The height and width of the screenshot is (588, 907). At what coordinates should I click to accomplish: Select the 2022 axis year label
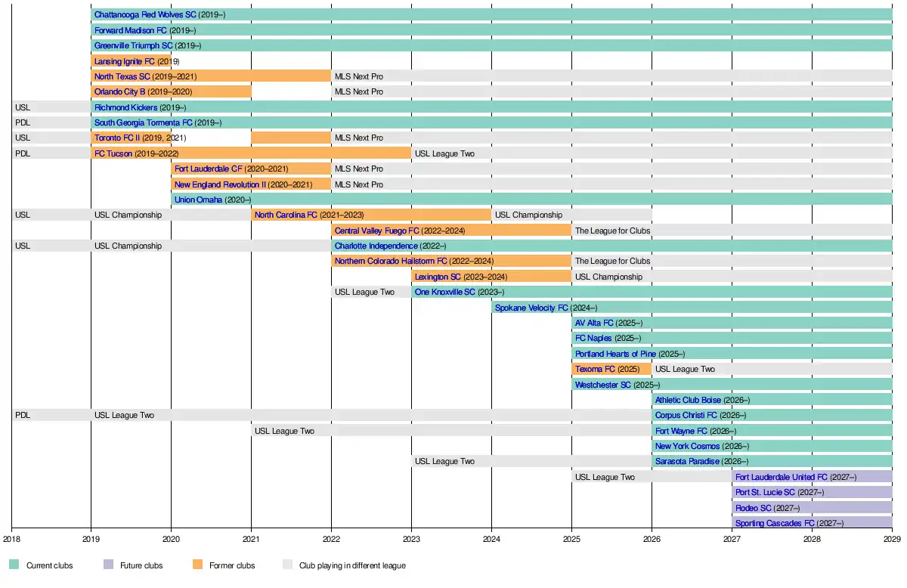click(331, 539)
